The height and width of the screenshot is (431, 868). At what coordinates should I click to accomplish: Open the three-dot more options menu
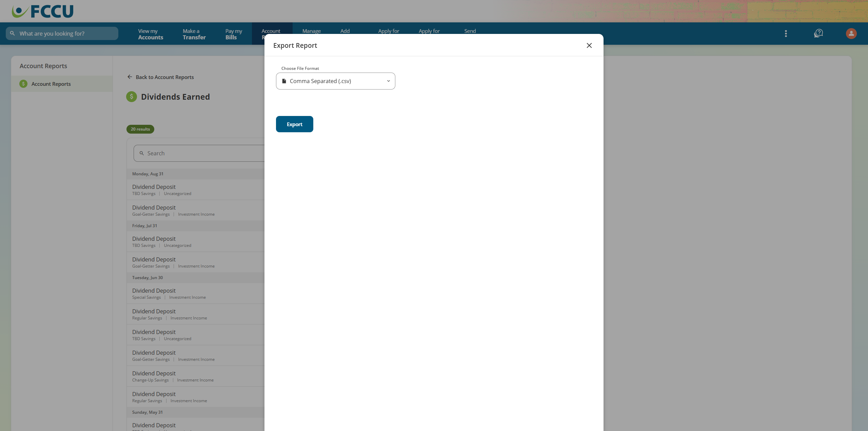click(786, 34)
